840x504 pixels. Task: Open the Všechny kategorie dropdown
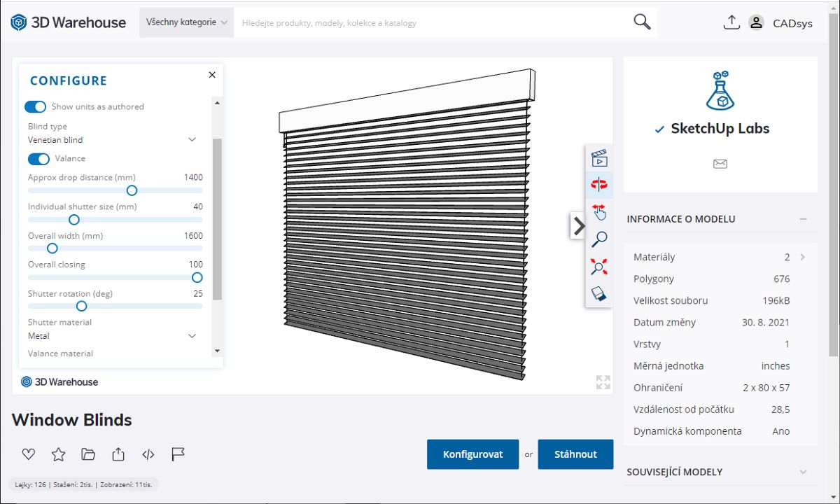click(x=186, y=22)
